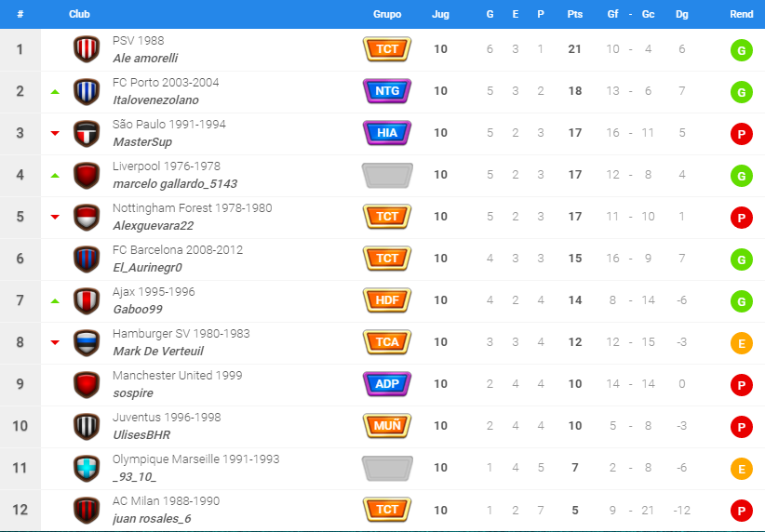Sort by the Dg column header
Image resolution: width=765 pixels, height=532 pixels.
(x=681, y=14)
